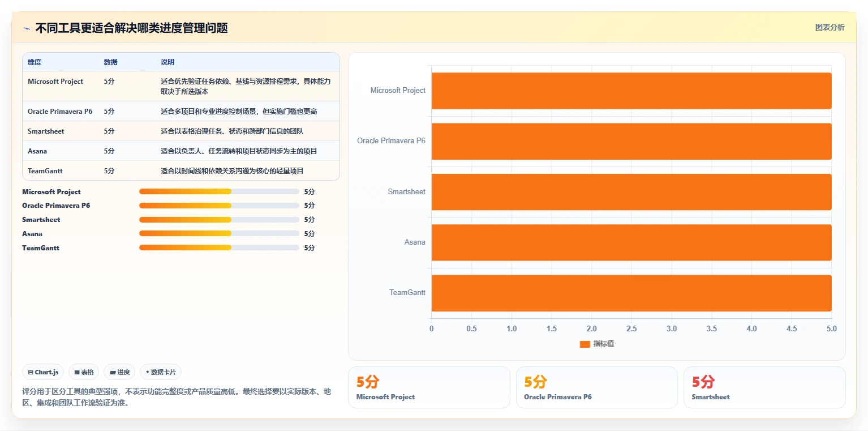This screenshot has height=431, width=868.
Task: Click the 维度 column header
Action: coord(35,62)
